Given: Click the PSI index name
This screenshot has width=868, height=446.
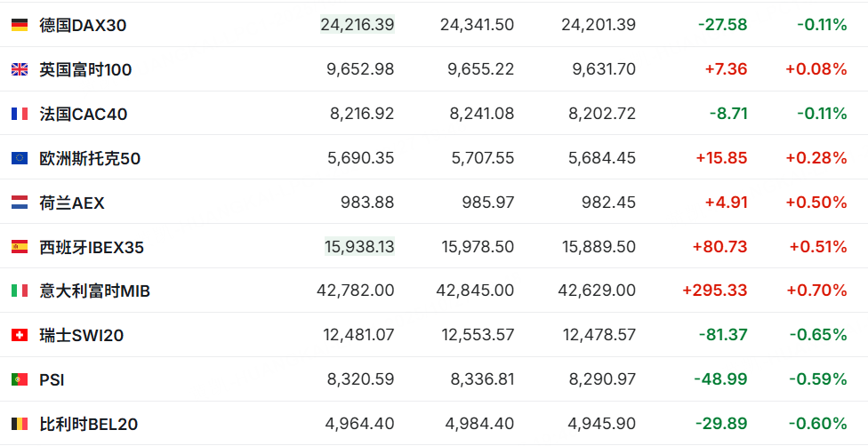Looking at the screenshot, I should tap(52, 379).
